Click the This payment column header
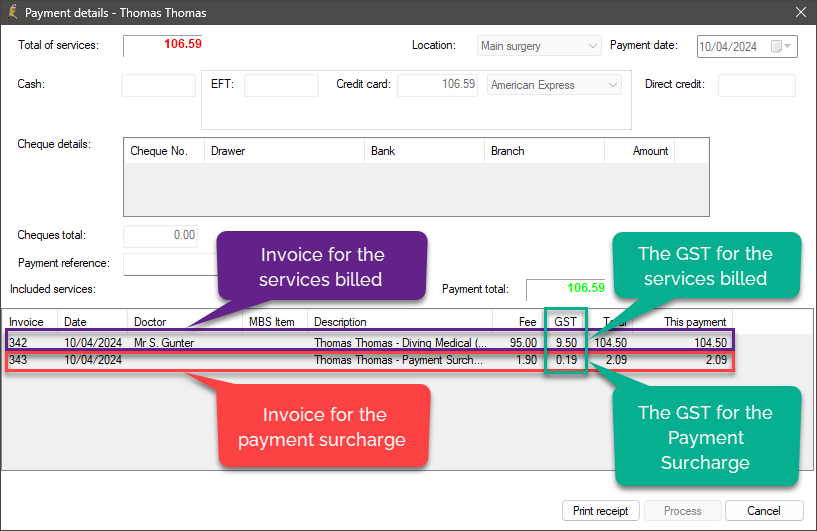The image size is (817, 531). coord(697,322)
